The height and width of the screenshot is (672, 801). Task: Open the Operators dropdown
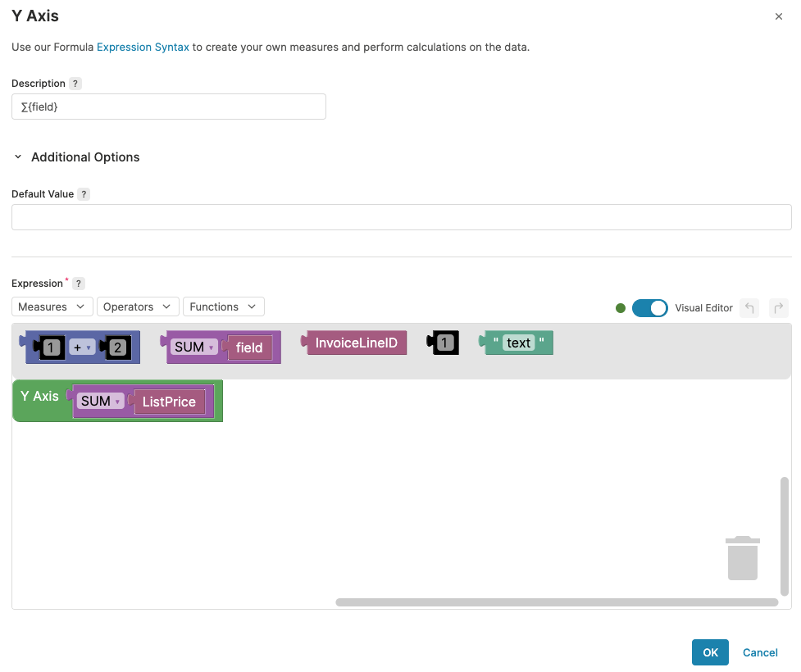pos(137,306)
